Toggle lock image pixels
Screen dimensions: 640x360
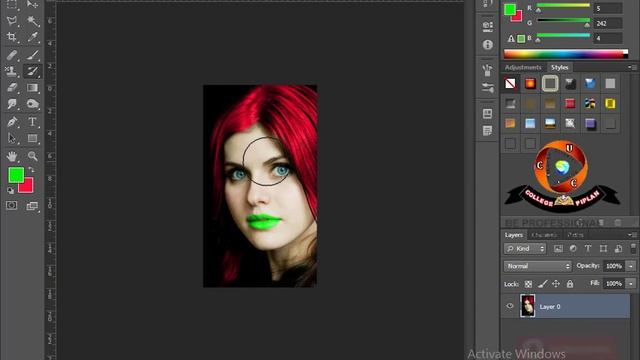pos(542,284)
